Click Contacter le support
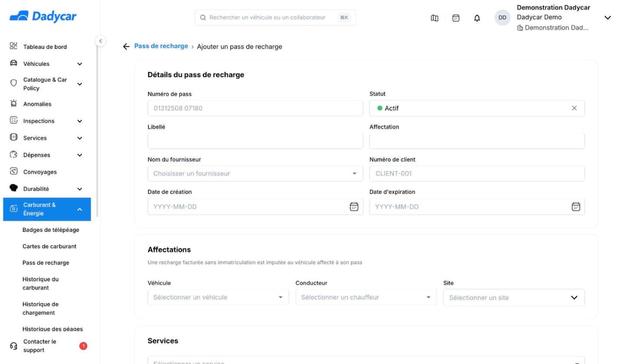This screenshot has width=632, height=364. tap(40, 346)
